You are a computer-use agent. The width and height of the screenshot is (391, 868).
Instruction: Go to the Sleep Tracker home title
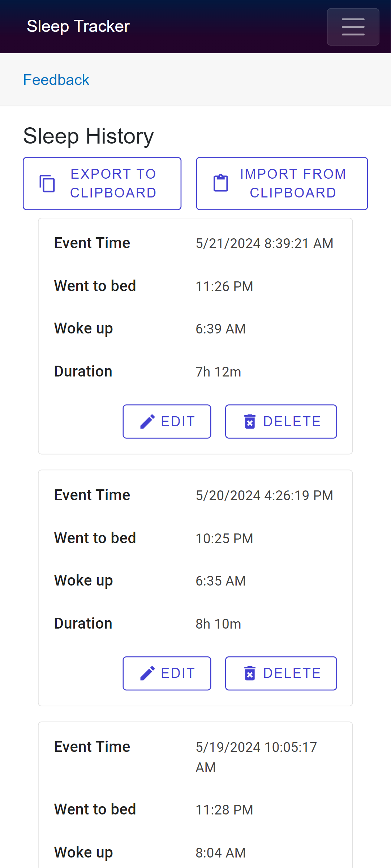pyautogui.click(x=78, y=26)
